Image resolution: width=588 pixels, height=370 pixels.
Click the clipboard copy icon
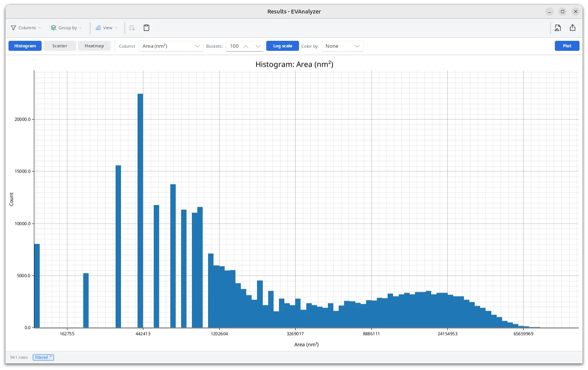click(146, 28)
